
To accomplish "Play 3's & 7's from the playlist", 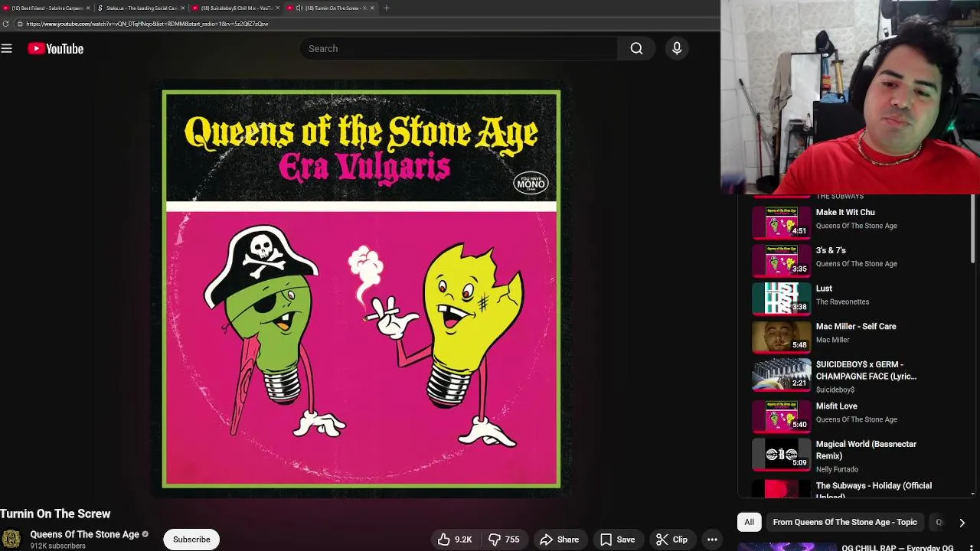I will [x=831, y=250].
